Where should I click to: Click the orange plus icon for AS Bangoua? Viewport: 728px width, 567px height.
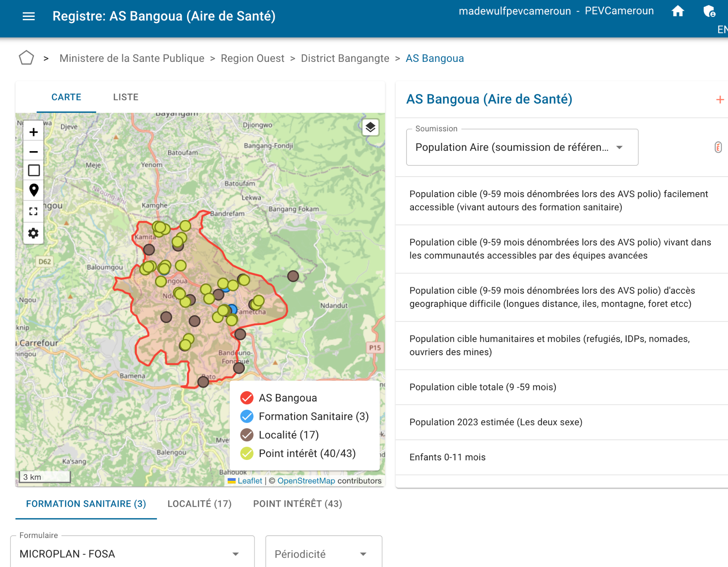pos(719,100)
